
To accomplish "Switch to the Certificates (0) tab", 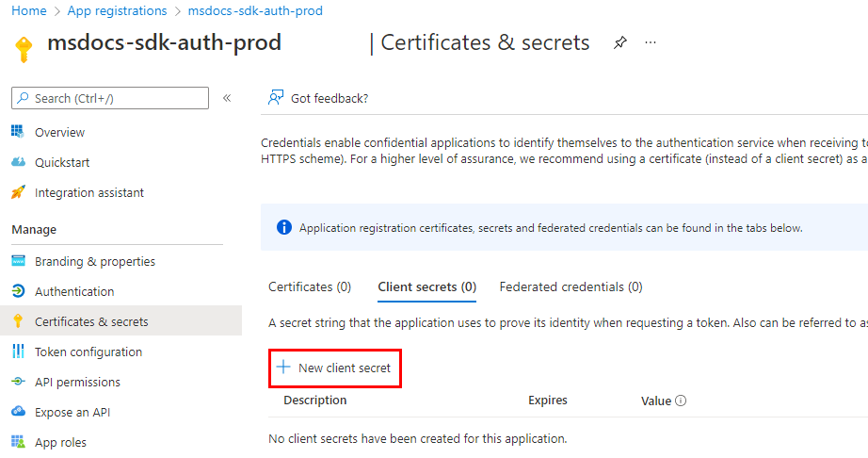I will pyautogui.click(x=310, y=286).
